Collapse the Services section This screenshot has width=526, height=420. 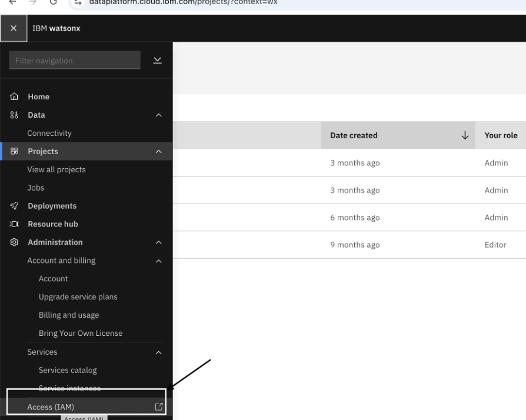coord(159,352)
